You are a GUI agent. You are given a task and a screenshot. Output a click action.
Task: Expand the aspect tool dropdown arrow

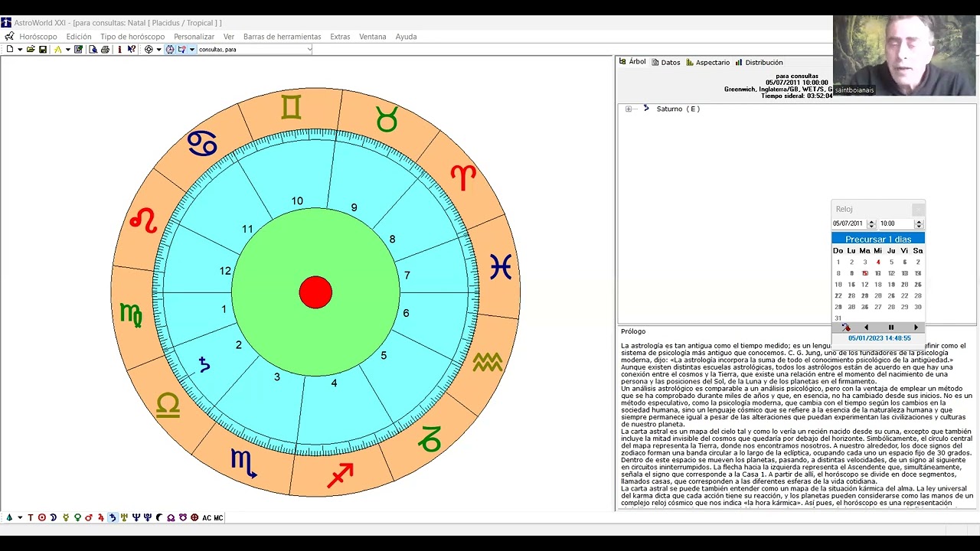coord(68,49)
